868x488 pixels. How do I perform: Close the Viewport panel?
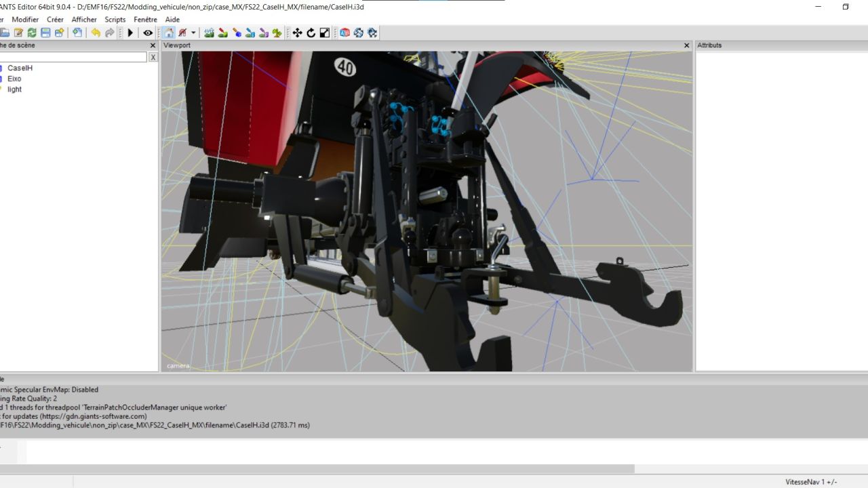686,45
